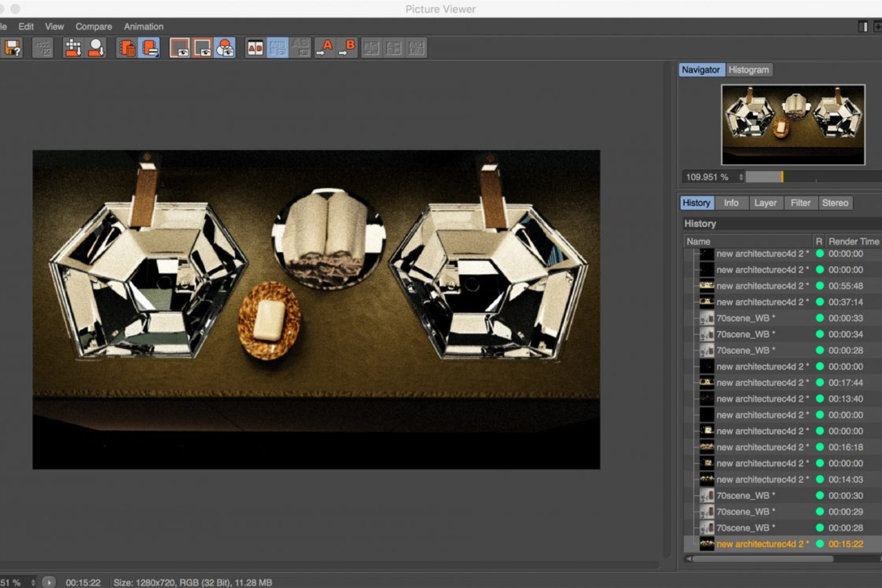Open the Animation menu

(144, 26)
